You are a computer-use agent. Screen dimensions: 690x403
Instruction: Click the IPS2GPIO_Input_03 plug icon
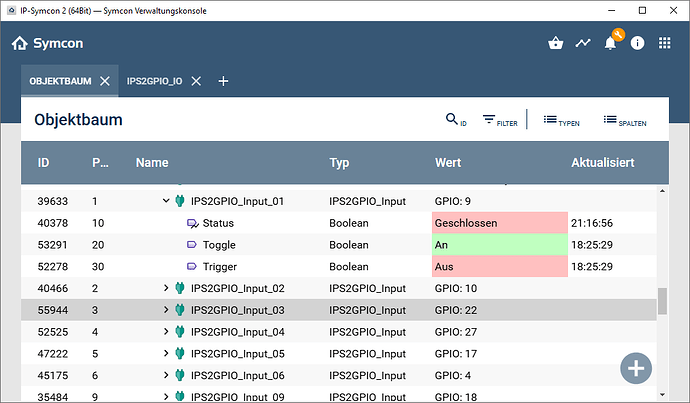pos(180,310)
